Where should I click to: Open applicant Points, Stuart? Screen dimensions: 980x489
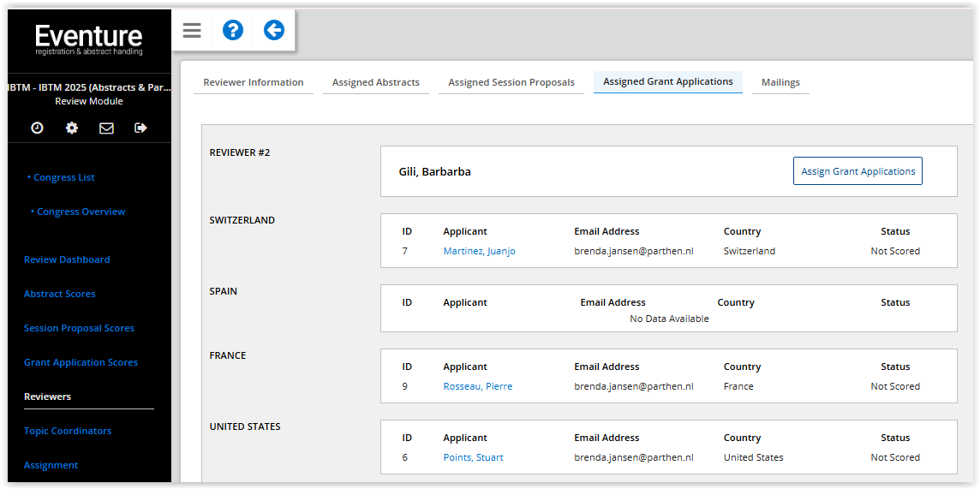[473, 458]
